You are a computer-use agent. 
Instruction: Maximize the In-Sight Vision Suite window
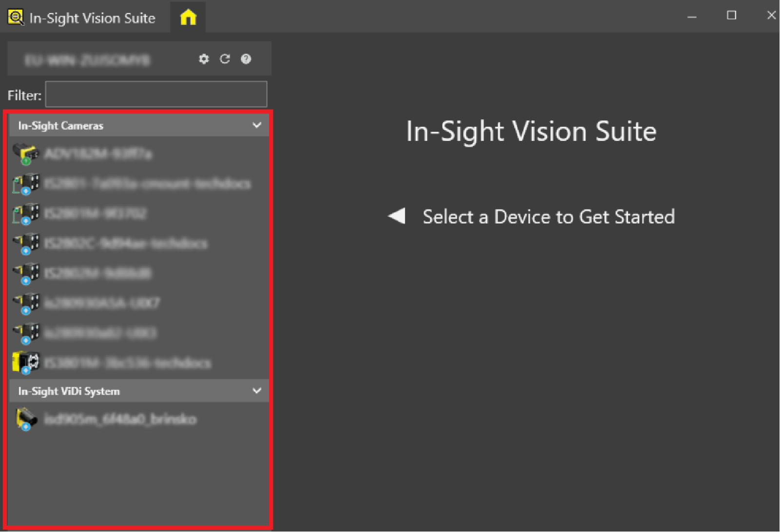coord(731,16)
